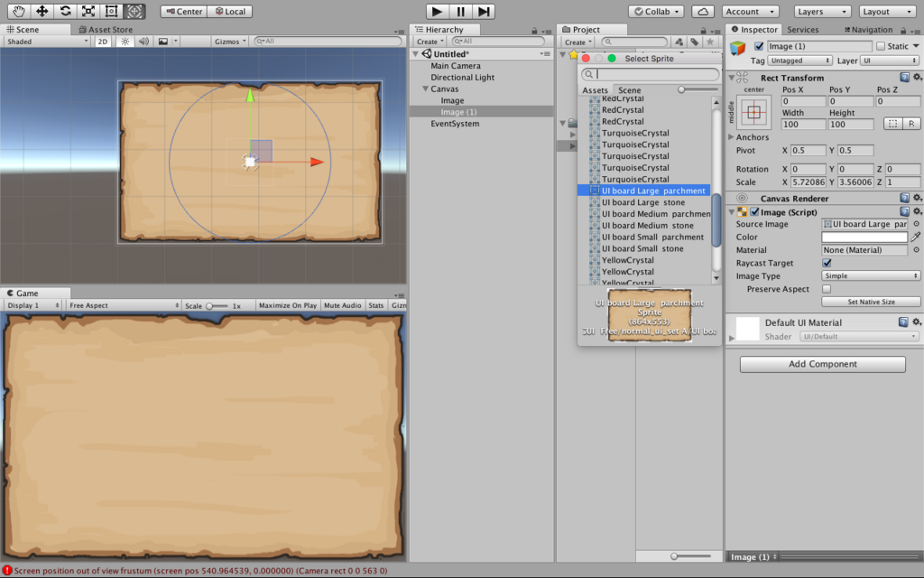The width and height of the screenshot is (924, 578).
Task: Open the Display 1 dropdown
Action: click(32, 305)
